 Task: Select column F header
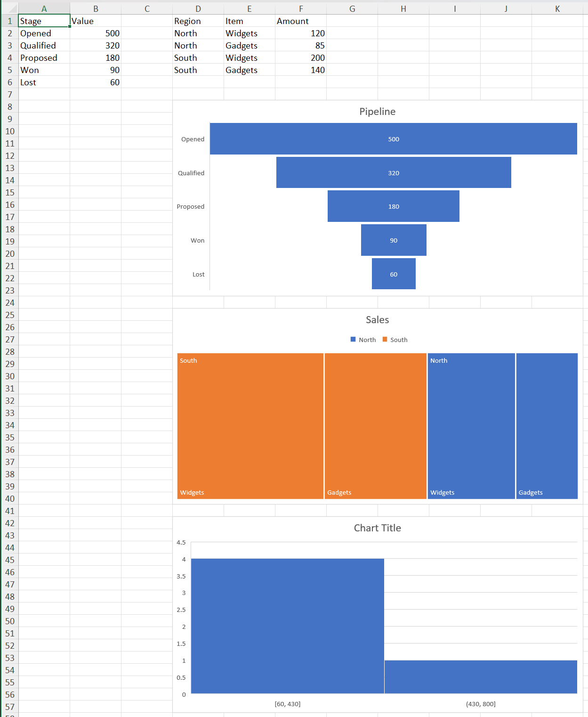click(301, 8)
